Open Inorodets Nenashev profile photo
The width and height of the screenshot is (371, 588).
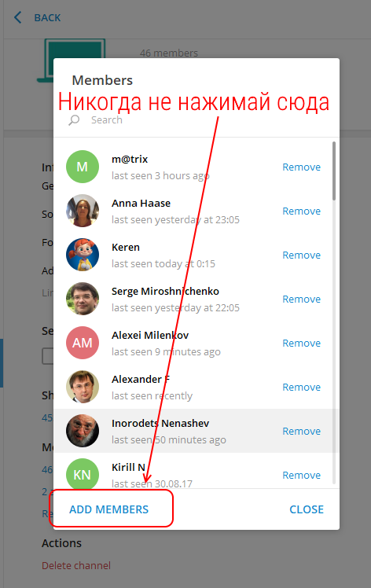(83, 431)
